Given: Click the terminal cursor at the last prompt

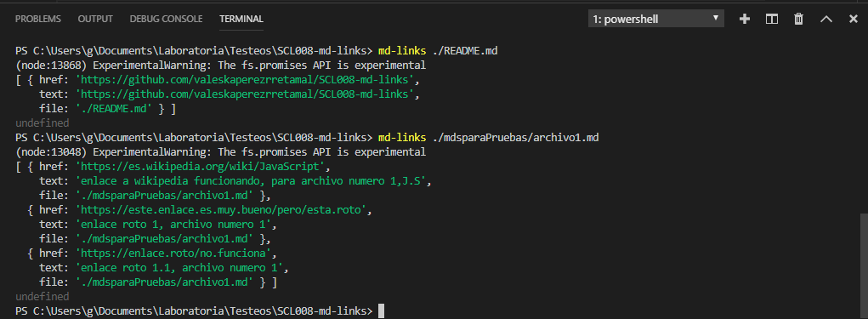Looking at the screenshot, I should tap(381, 311).
